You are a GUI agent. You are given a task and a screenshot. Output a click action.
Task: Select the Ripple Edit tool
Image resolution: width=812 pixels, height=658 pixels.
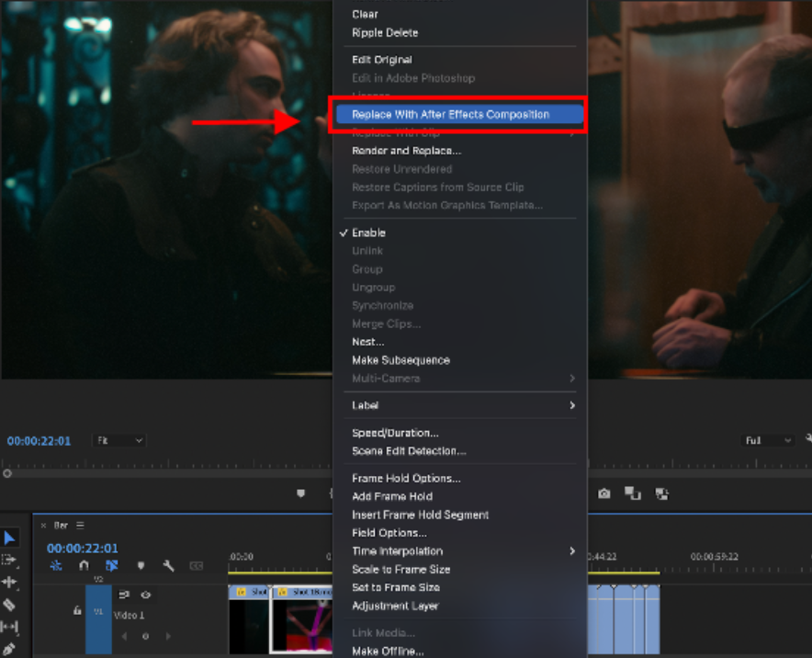(9, 583)
